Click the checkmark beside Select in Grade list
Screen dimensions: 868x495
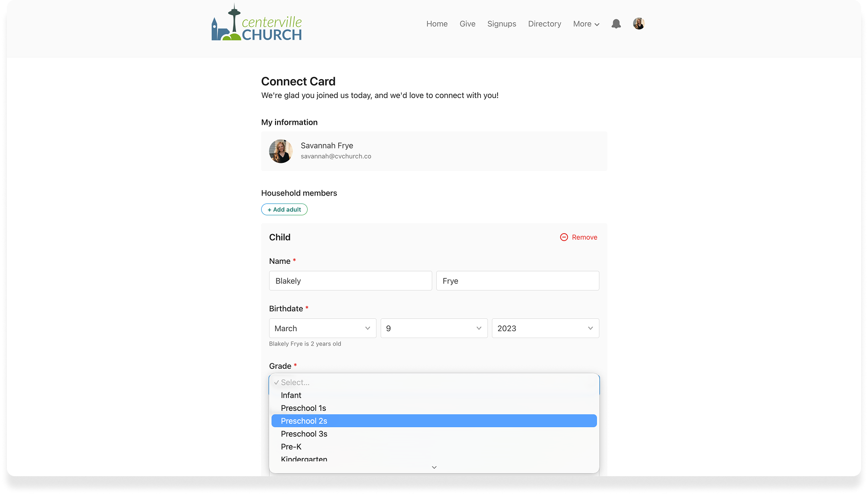coord(276,382)
